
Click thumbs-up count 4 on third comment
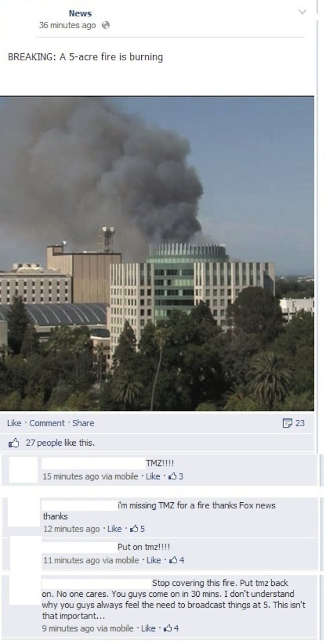tap(176, 560)
